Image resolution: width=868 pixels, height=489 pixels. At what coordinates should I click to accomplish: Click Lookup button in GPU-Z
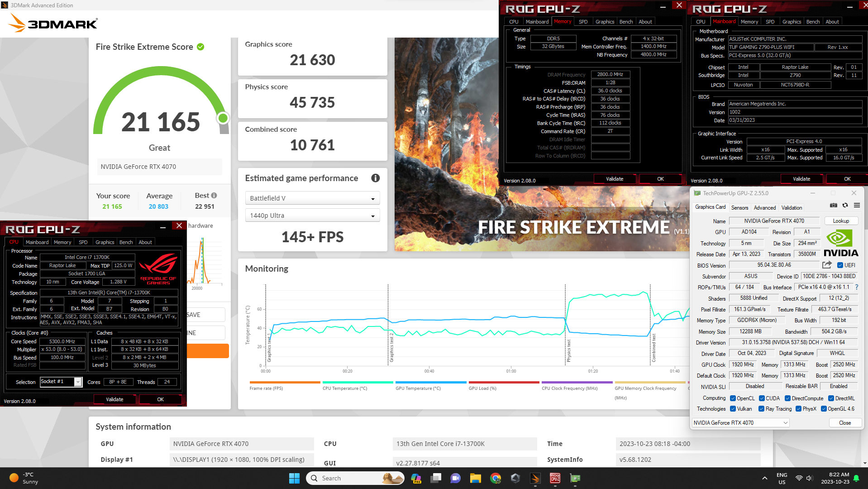[841, 221]
